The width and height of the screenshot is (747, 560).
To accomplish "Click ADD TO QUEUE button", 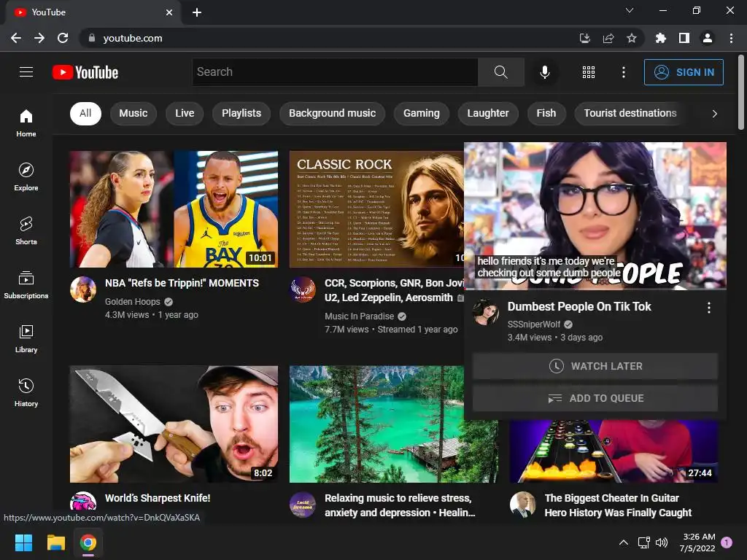I will 595,398.
